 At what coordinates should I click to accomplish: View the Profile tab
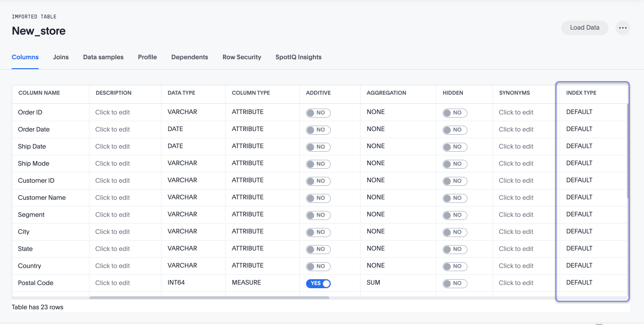147,57
